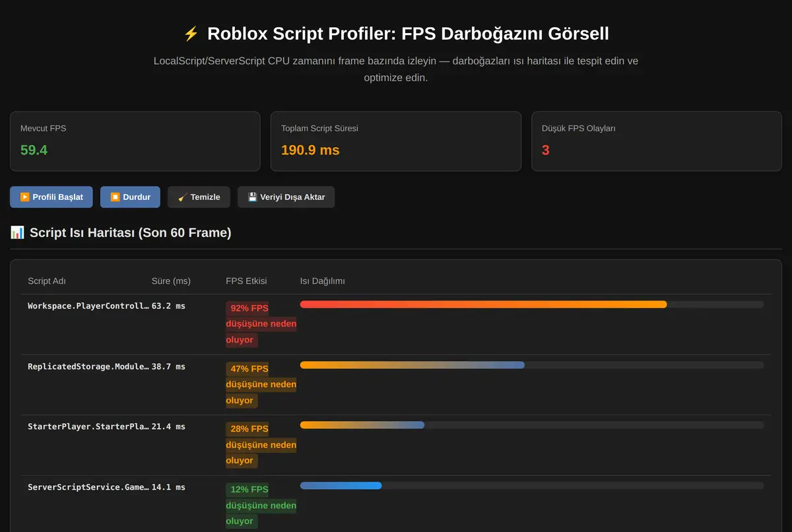Screen dimensions: 792x532
Task: Click the Toplam Script Süresi card label
Action: click(x=319, y=128)
